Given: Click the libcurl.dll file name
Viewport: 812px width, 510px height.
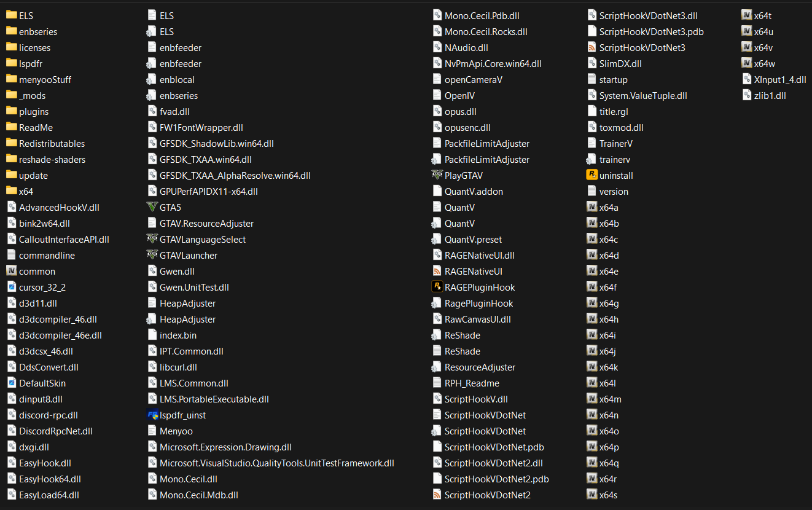Looking at the screenshot, I should point(178,367).
